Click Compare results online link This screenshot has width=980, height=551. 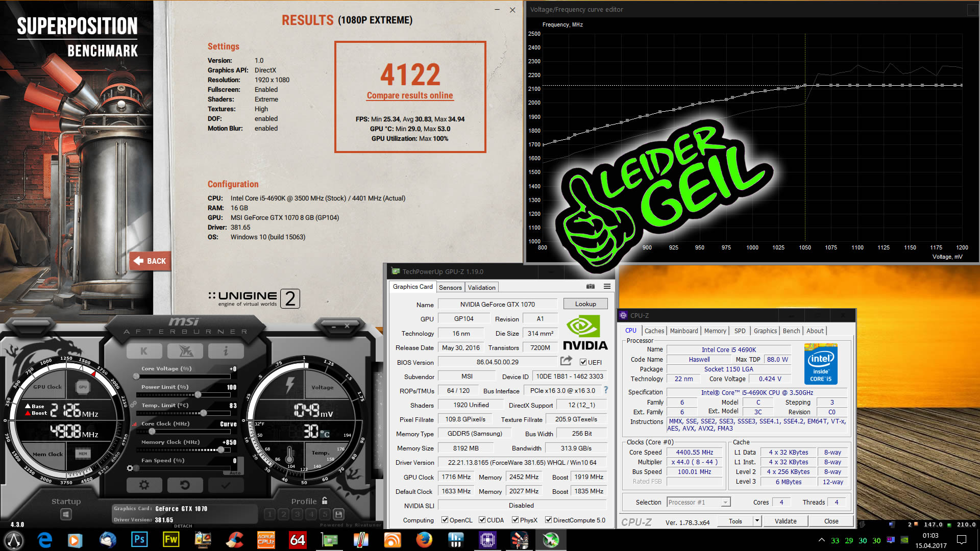409,95
